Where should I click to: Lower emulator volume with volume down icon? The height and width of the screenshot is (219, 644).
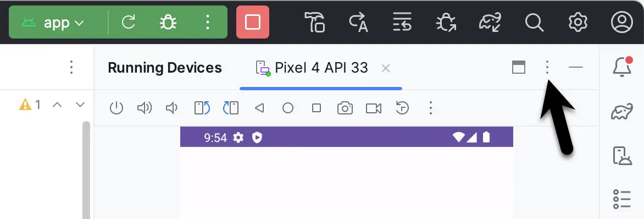click(171, 108)
